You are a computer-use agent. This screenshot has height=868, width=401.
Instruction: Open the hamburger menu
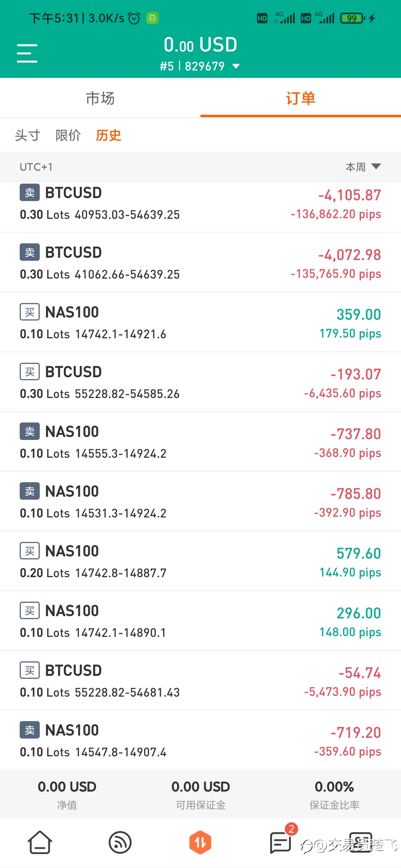click(27, 53)
